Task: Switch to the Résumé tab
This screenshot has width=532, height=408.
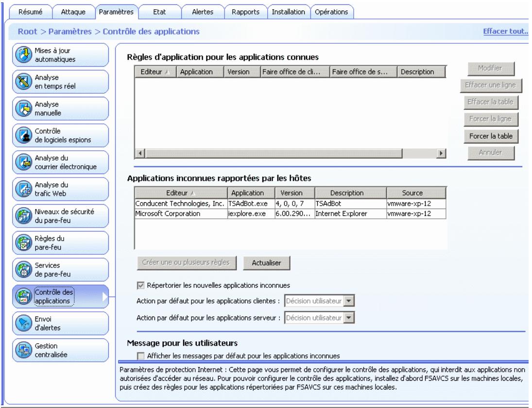Action: (31, 12)
